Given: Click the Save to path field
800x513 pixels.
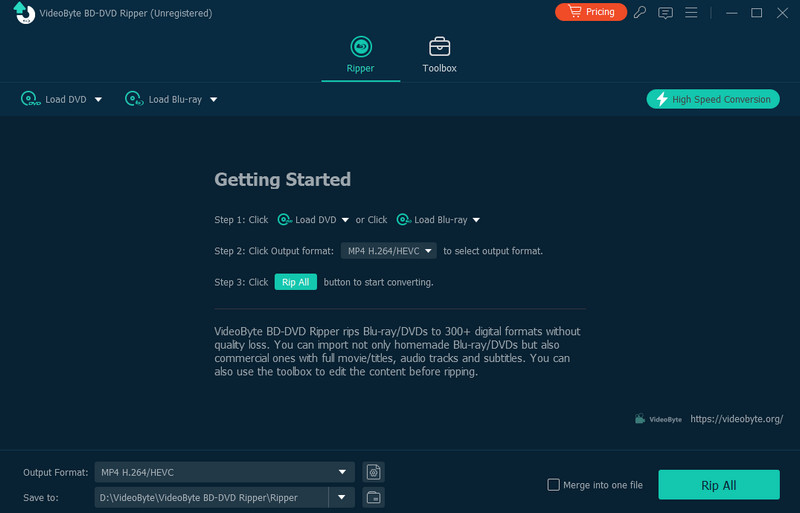Looking at the screenshot, I should [211, 498].
